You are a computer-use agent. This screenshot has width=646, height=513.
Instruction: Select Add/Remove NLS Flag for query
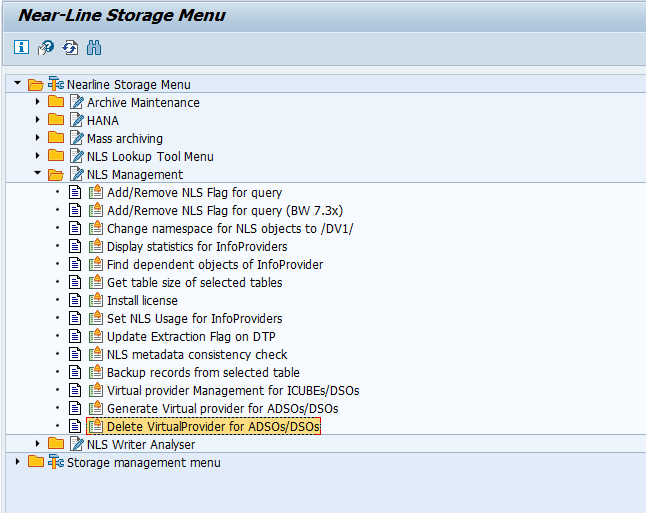[194, 192]
